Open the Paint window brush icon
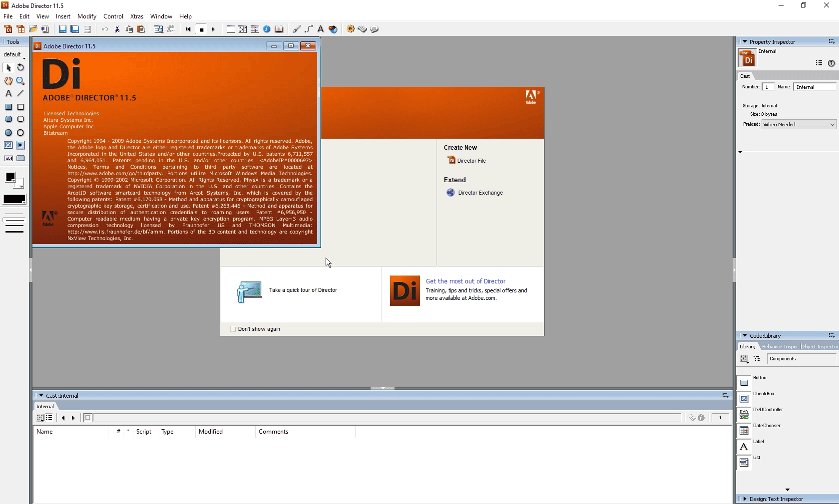The height and width of the screenshot is (504, 839). pos(297,29)
